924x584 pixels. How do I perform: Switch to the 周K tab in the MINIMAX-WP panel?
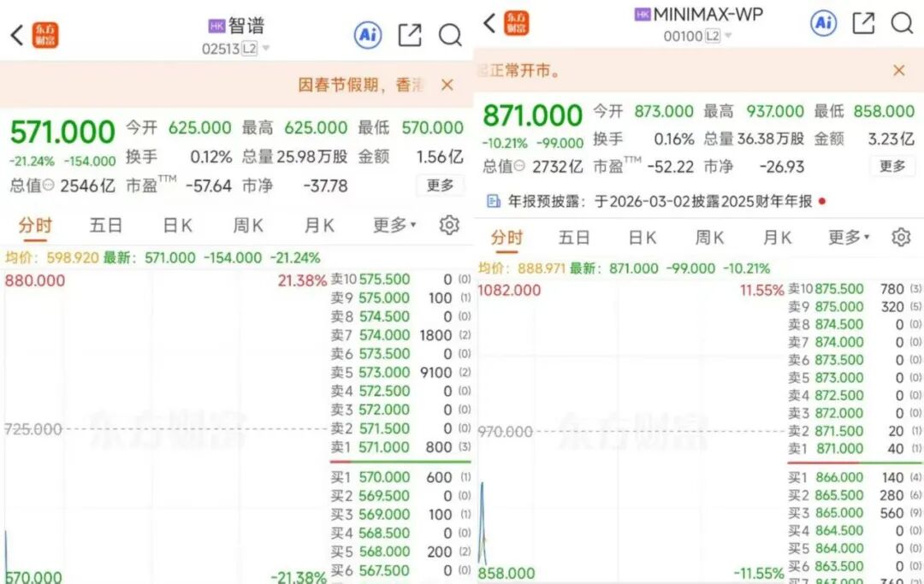point(709,237)
